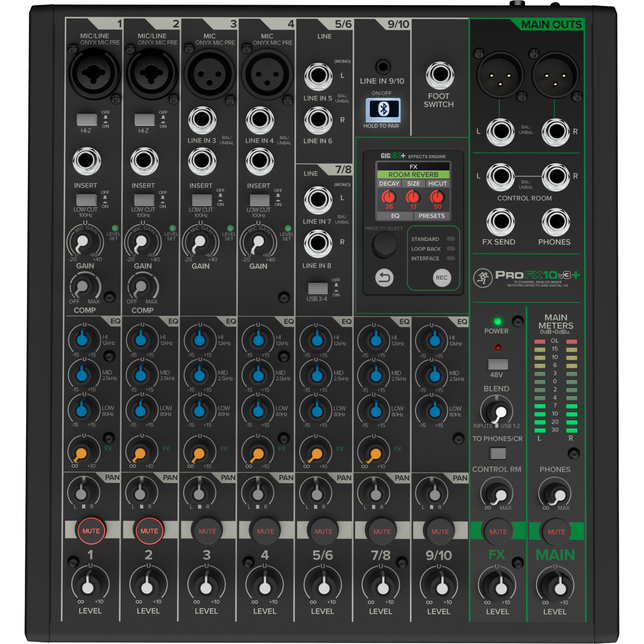Click the ROOM REVERB effect name
The image size is (644, 644).
click(x=413, y=175)
